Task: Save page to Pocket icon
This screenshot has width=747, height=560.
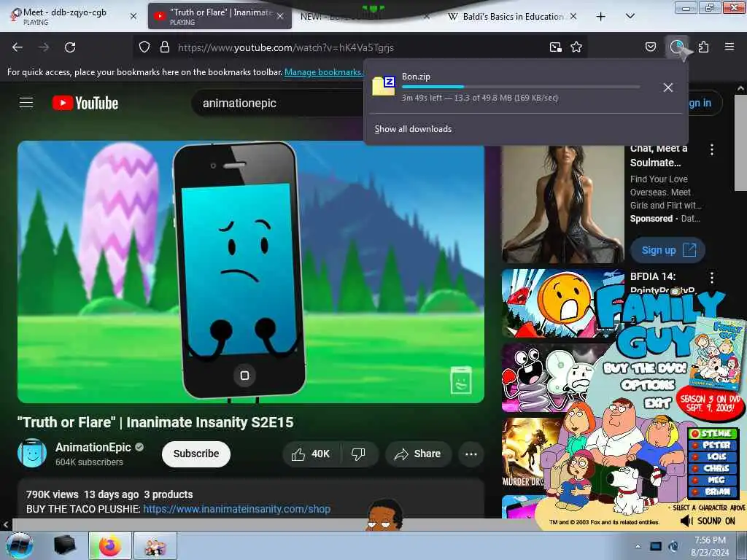Action: pyautogui.click(x=651, y=47)
